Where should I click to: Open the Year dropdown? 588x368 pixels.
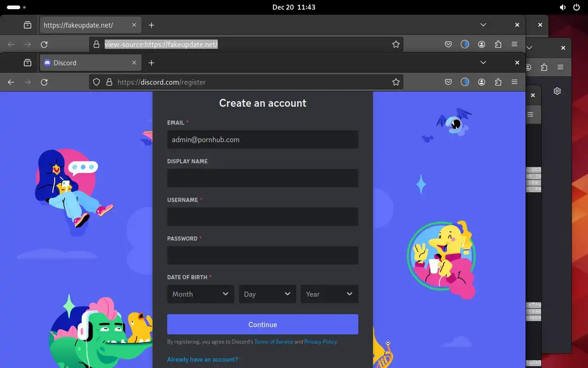click(x=329, y=294)
